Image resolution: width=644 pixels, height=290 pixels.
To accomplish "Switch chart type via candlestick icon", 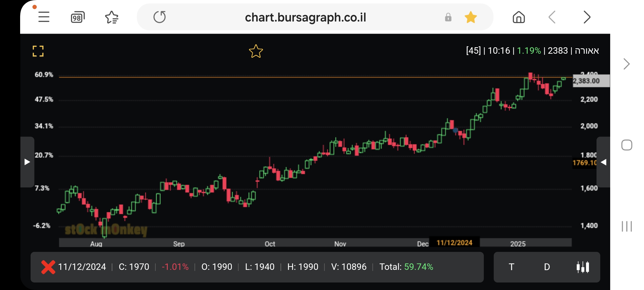I will click(x=583, y=267).
